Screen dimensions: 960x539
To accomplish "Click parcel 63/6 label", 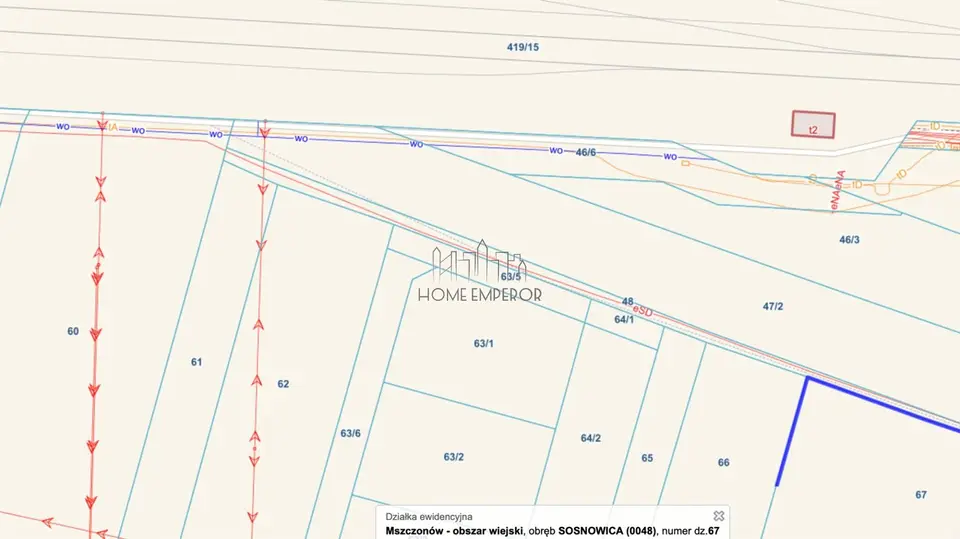I will 351,434.
